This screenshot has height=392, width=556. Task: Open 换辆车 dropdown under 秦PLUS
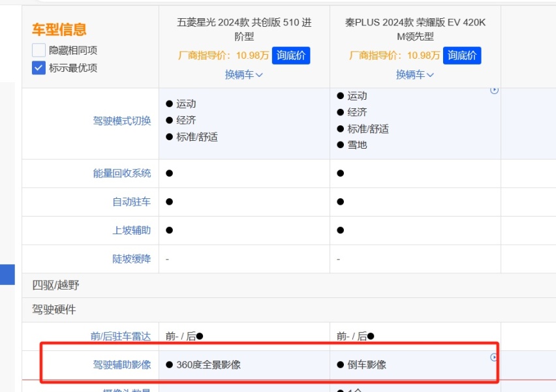415,75
